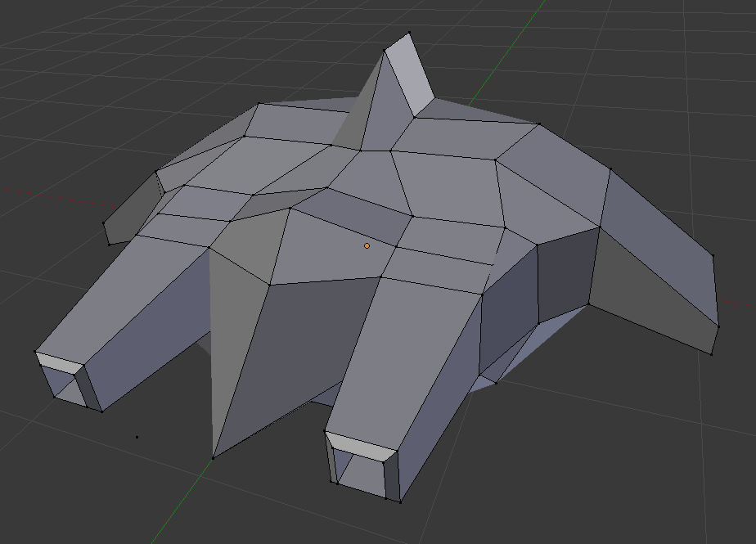756x544 pixels.
Task: Select the vertex just right of the origin dot
Action: 397,246
